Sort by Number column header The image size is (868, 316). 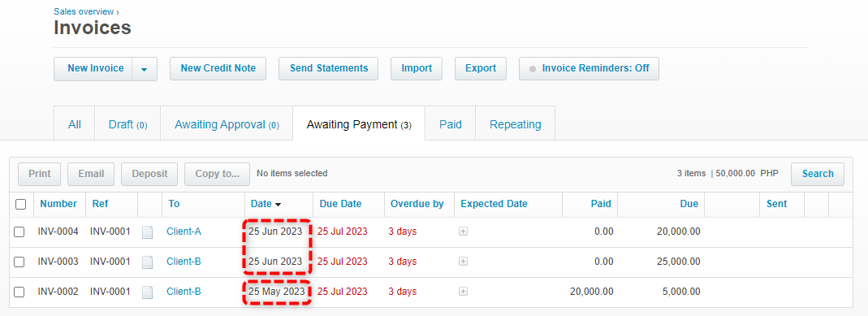pyautogui.click(x=58, y=204)
